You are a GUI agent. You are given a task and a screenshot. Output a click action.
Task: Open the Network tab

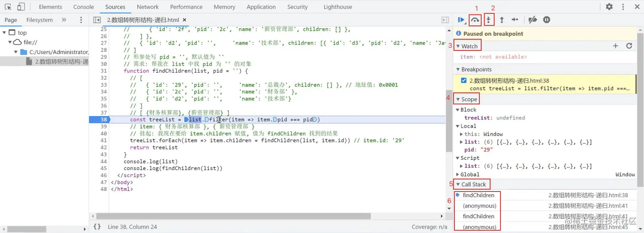coord(148,7)
